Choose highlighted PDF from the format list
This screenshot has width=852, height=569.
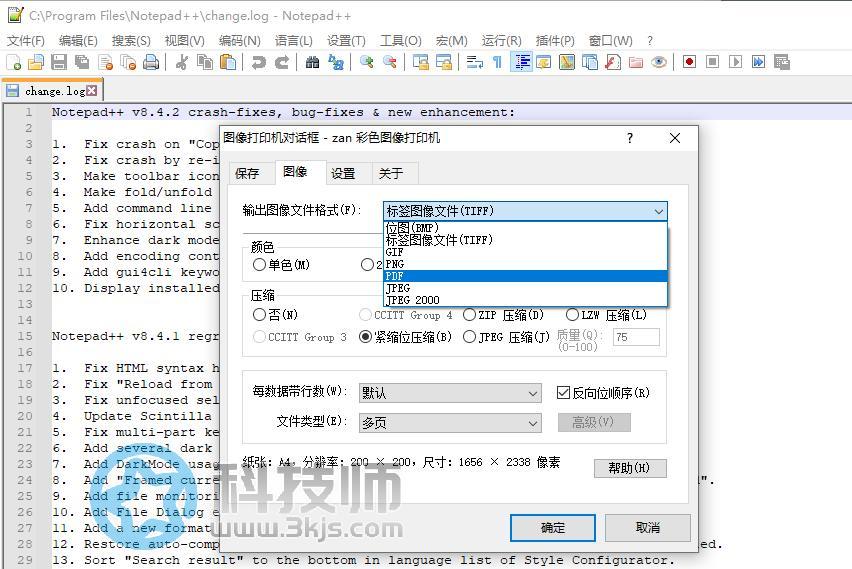click(x=525, y=276)
